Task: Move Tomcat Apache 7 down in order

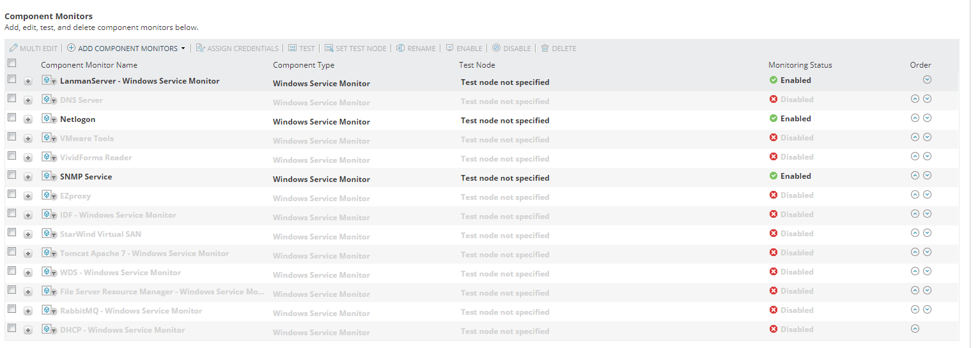Action: (927, 252)
